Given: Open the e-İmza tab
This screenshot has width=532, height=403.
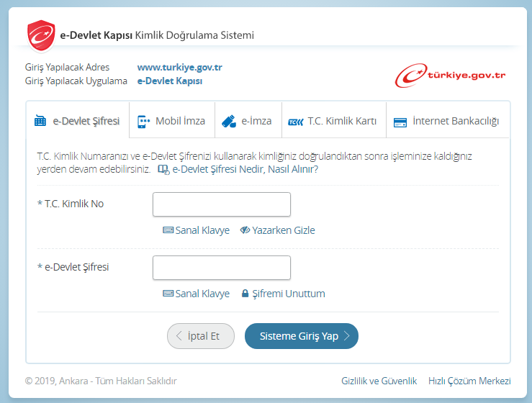Looking at the screenshot, I should (x=247, y=121).
